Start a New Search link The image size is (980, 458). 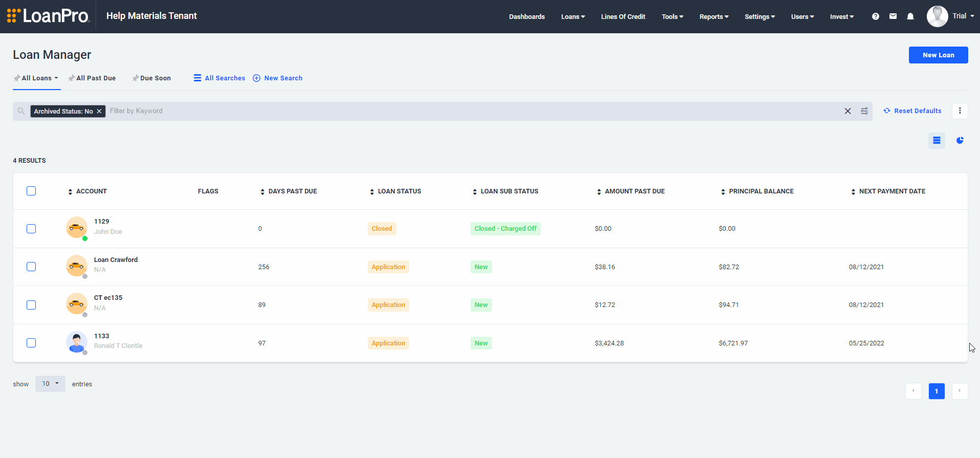[x=283, y=78]
